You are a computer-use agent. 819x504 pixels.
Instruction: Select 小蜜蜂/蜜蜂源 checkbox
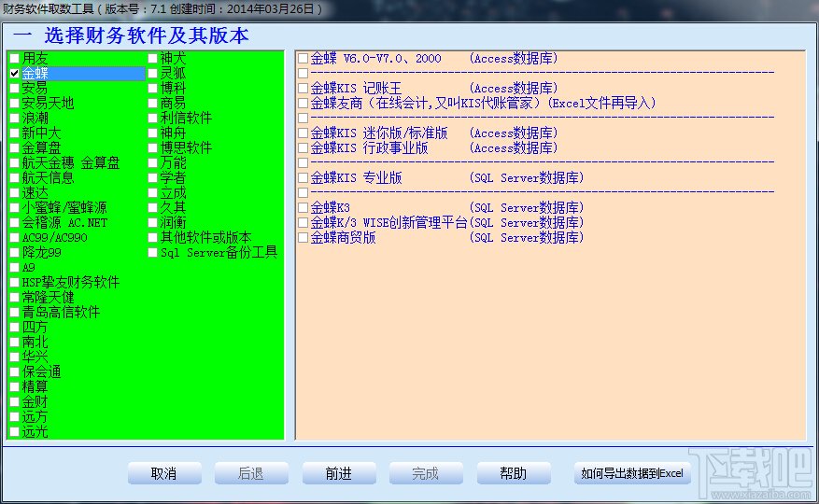(x=15, y=208)
